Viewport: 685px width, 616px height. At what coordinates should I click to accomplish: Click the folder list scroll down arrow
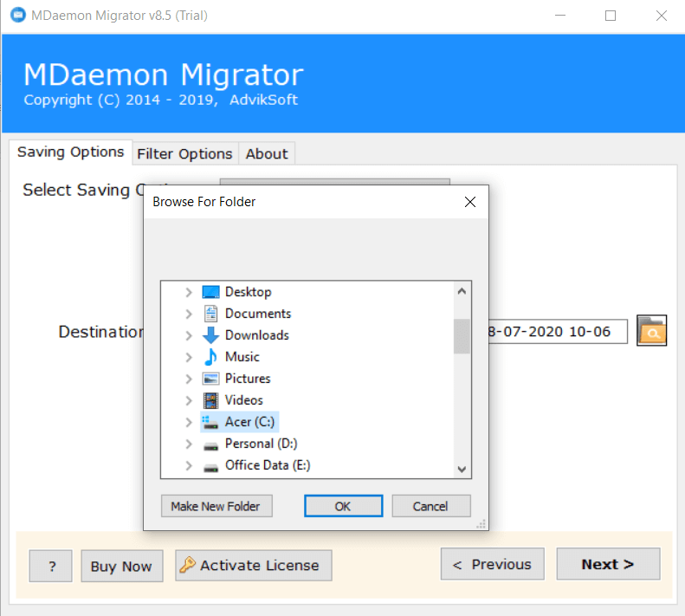tap(462, 469)
